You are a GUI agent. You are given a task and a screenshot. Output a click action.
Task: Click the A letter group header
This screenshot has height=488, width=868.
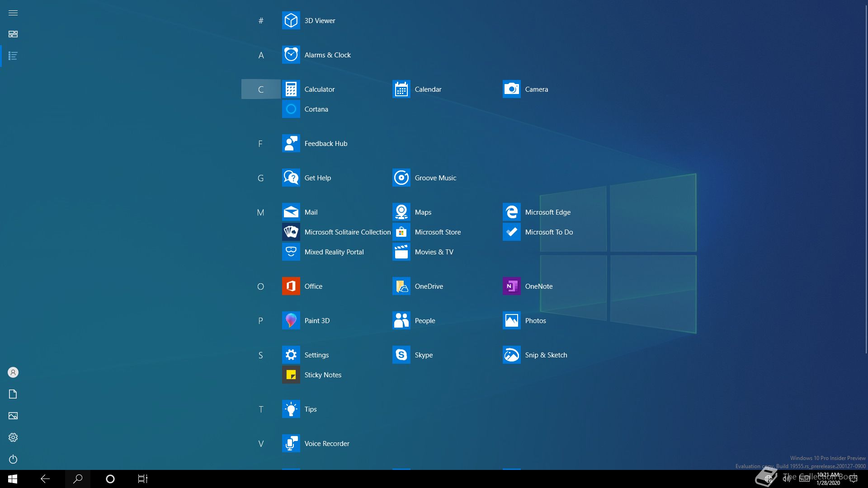[261, 55]
